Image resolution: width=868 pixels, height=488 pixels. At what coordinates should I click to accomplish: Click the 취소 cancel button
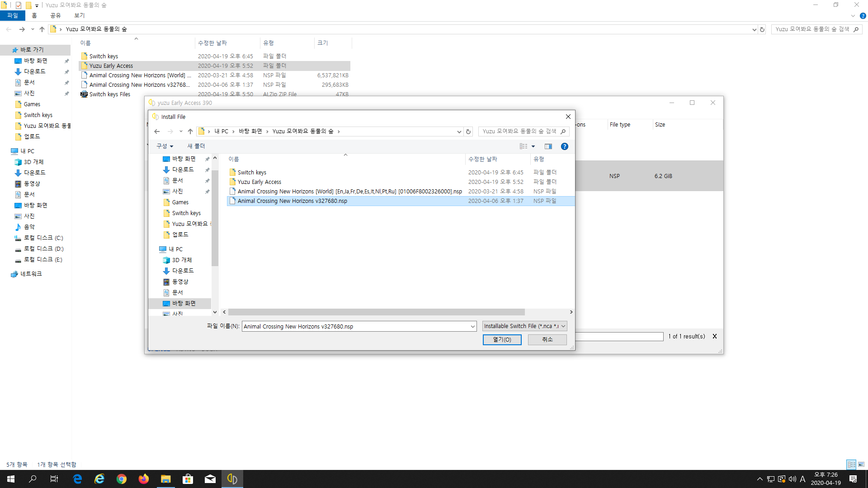click(547, 339)
